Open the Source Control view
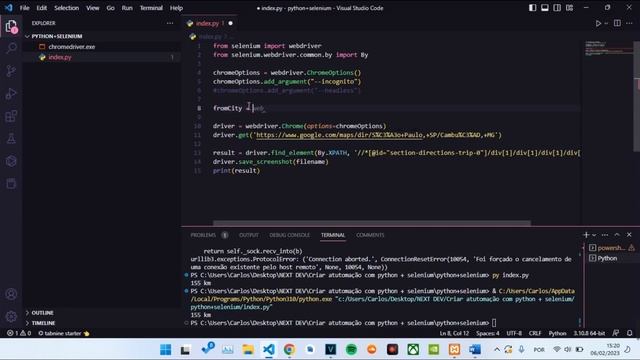 pyautogui.click(x=11, y=71)
